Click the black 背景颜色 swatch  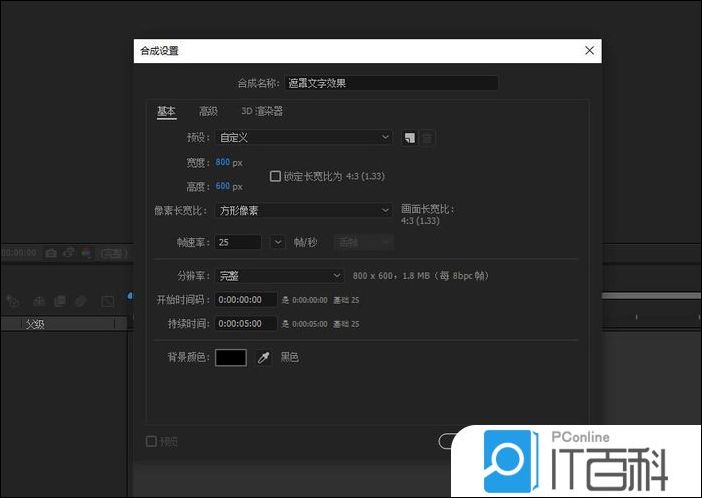click(x=231, y=357)
